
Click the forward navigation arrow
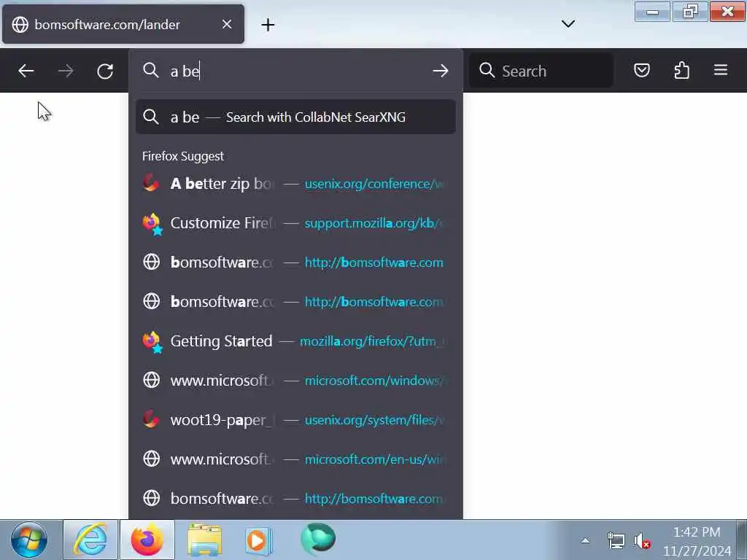tap(66, 71)
